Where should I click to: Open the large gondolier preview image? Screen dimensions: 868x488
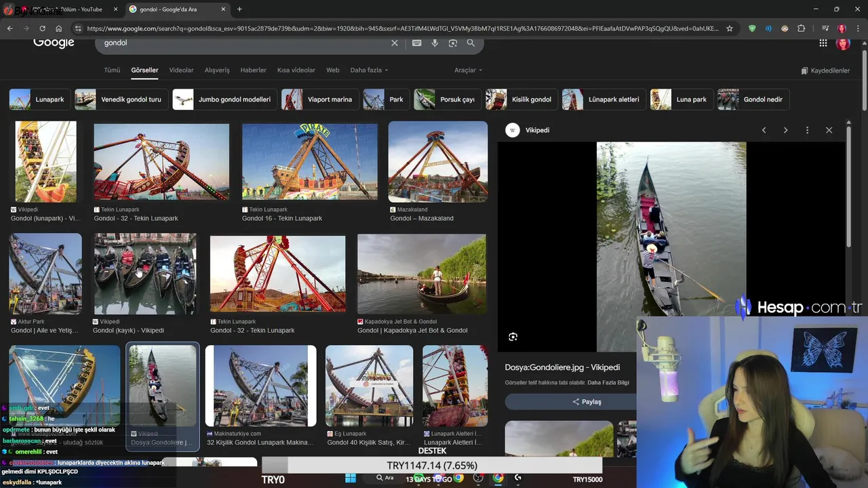coord(671,247)
